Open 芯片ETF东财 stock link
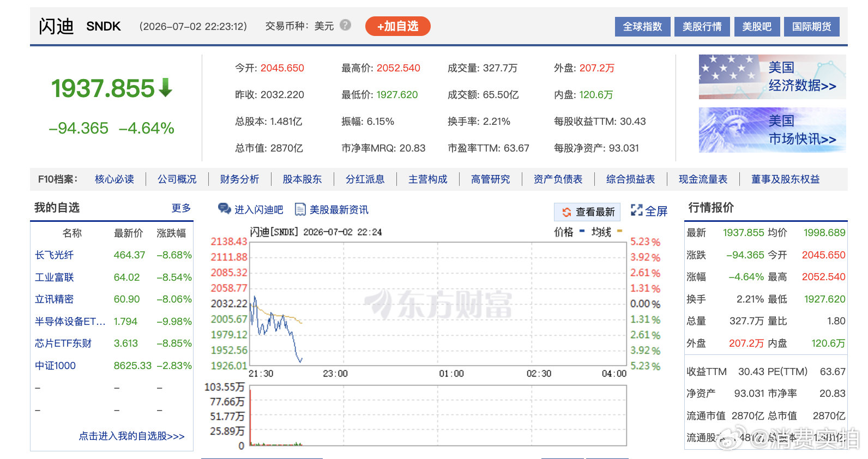868x459 pixels. click(63, 343)
